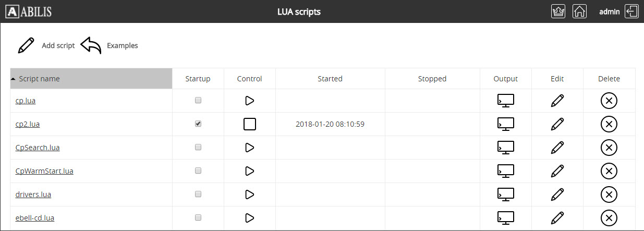Open the Examples page
644x231 pixels.
coord(110,45)
